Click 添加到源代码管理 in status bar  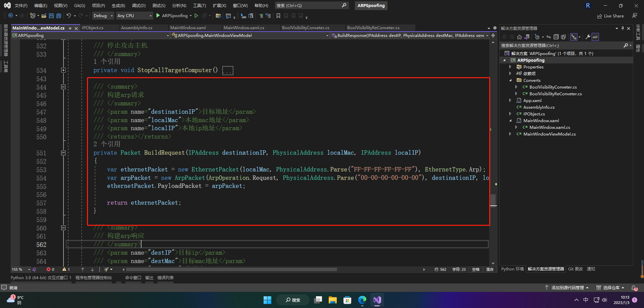click(x=567, y=288)
